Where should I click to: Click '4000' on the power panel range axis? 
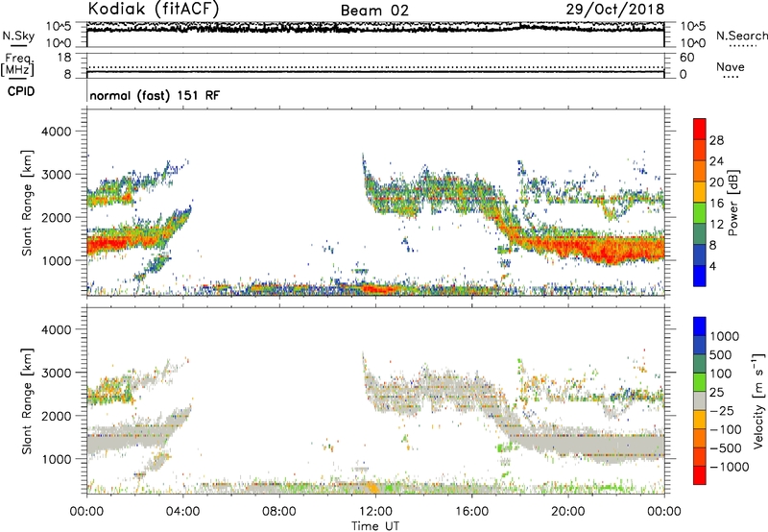pyautogui.click(x=56, y=132)
